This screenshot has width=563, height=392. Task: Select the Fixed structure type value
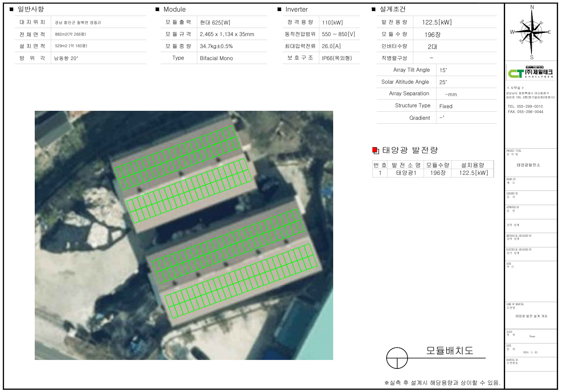(445, 106)
